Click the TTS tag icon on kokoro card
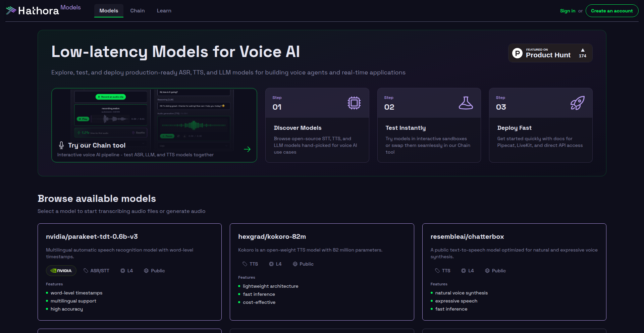 coord(245,264)
